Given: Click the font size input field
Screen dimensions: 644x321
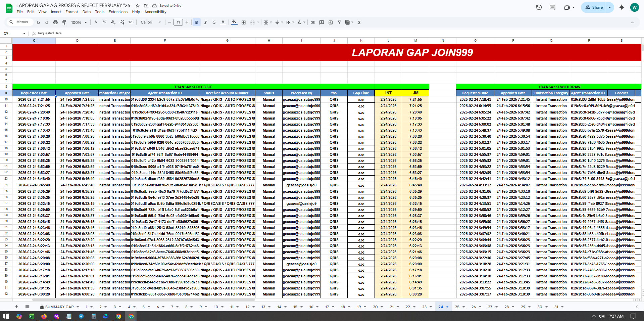Looking at the screenshot, I should point(178,22).
